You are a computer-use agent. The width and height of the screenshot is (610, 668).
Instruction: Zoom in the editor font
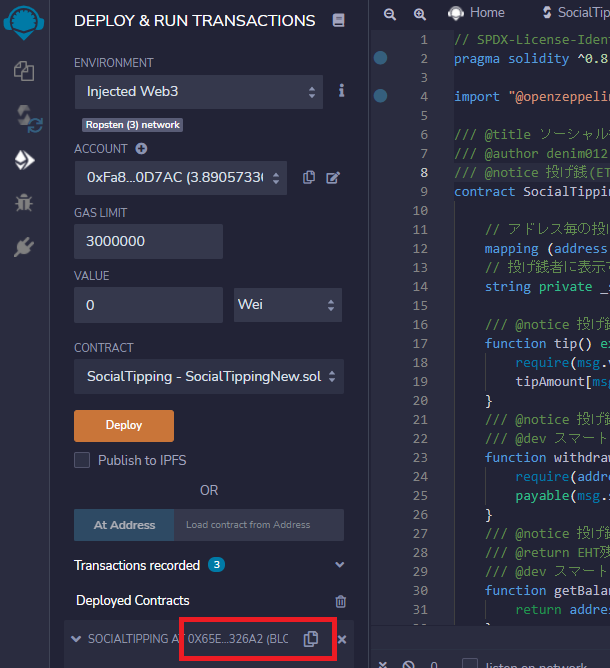(x=420, y=14)
